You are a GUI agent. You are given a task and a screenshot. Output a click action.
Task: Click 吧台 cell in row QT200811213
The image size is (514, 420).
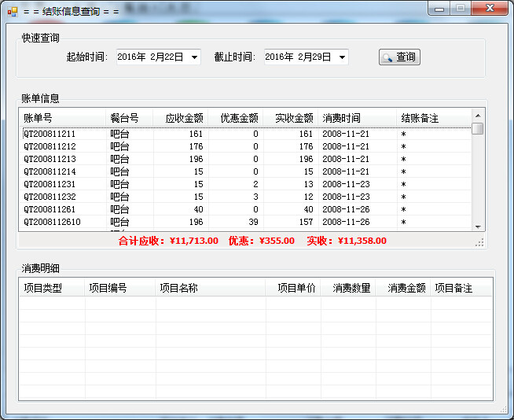[119, 159]
